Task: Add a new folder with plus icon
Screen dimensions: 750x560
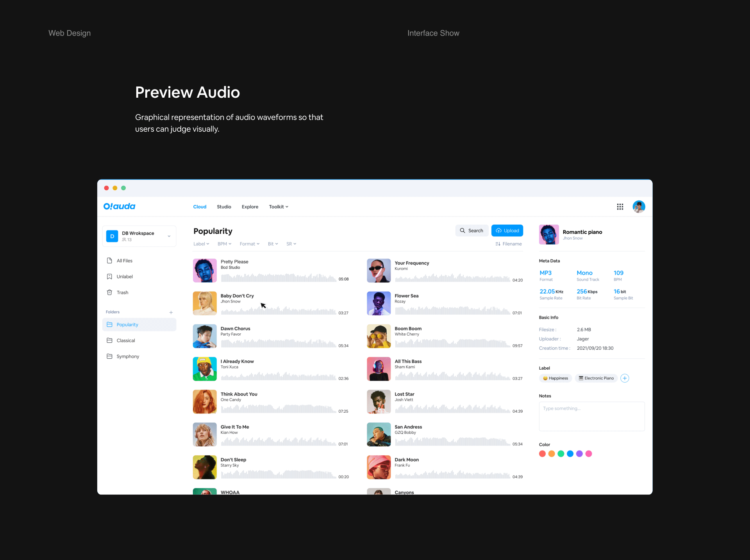Action: pos(171,312)
